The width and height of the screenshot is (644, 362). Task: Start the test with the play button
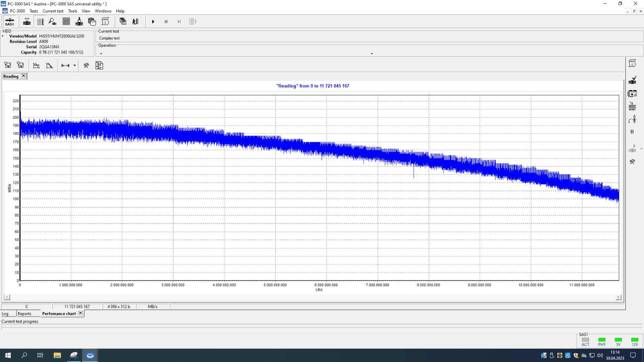[153, 22]
